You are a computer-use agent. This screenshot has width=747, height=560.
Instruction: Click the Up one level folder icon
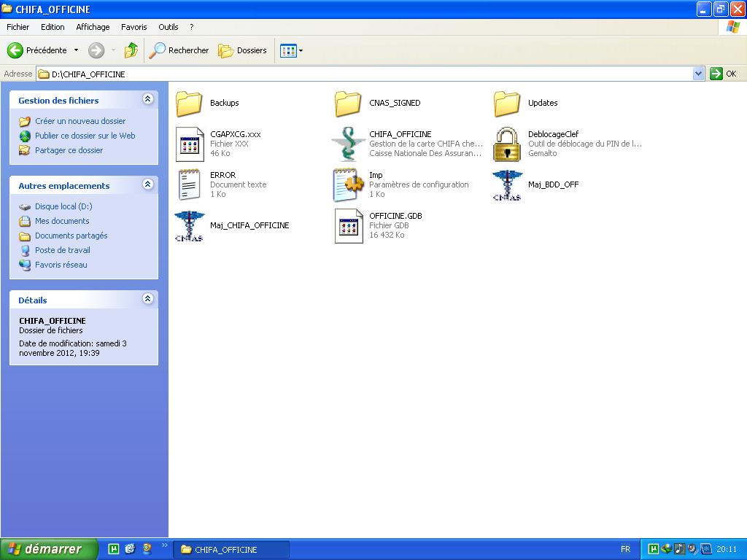coord(131,50)
